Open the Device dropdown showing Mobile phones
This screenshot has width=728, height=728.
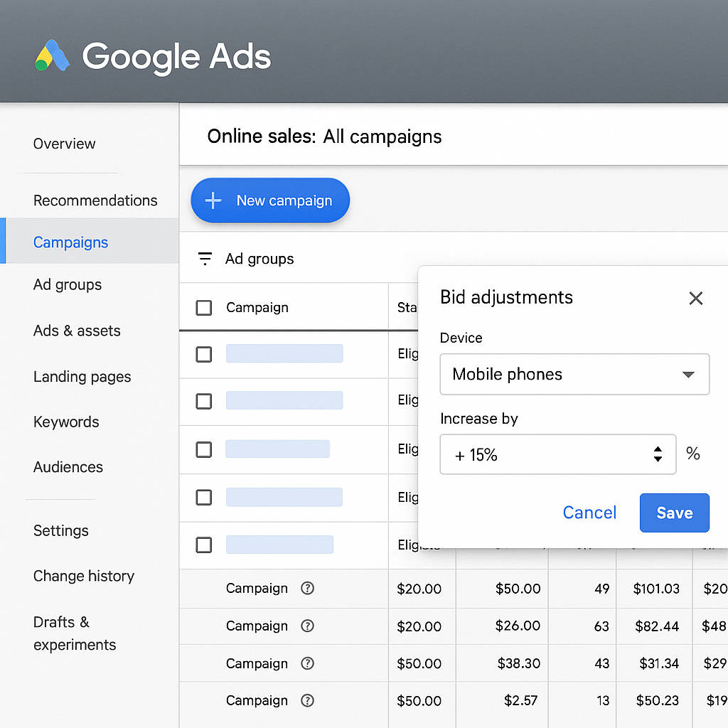tap(574, 374)
